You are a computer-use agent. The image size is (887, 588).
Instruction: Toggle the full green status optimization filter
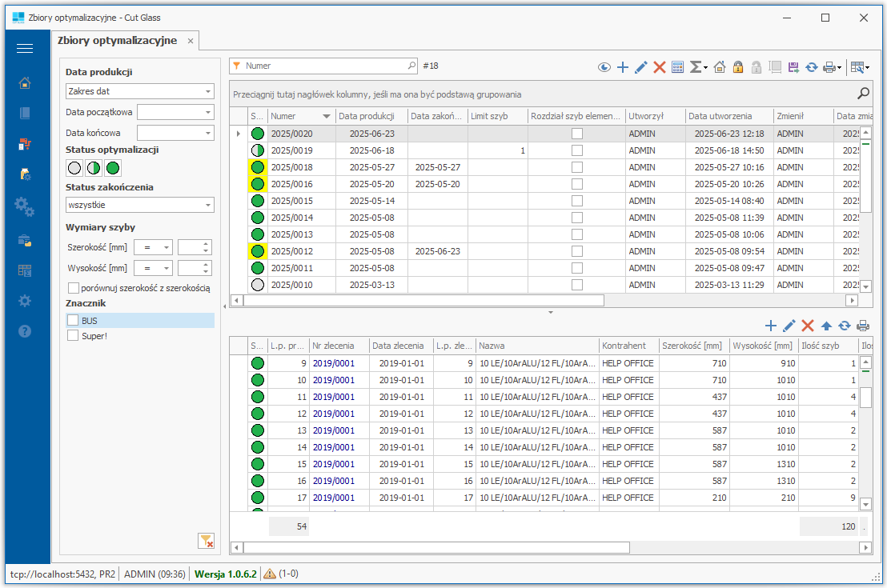click(x=113, y=168)
